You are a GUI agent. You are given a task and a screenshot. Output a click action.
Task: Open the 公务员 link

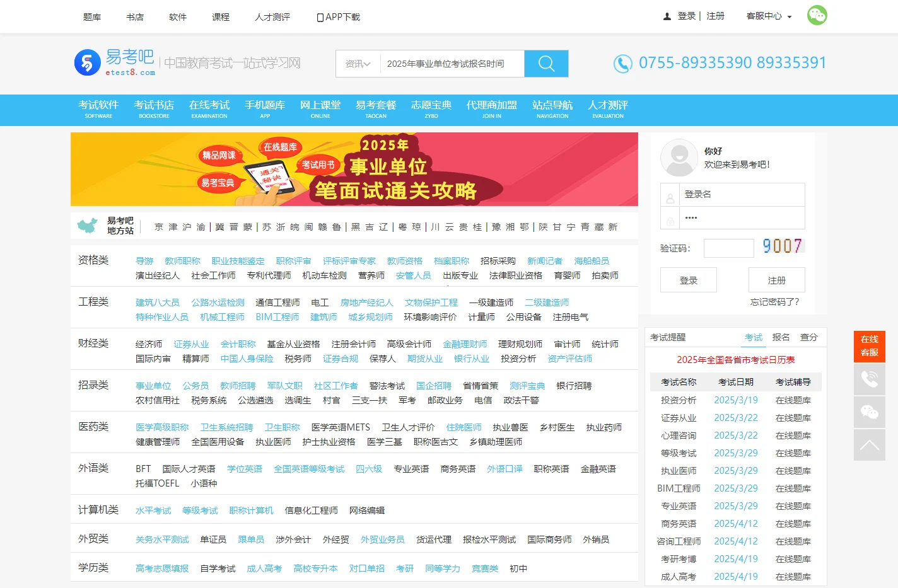pos(195,386)
